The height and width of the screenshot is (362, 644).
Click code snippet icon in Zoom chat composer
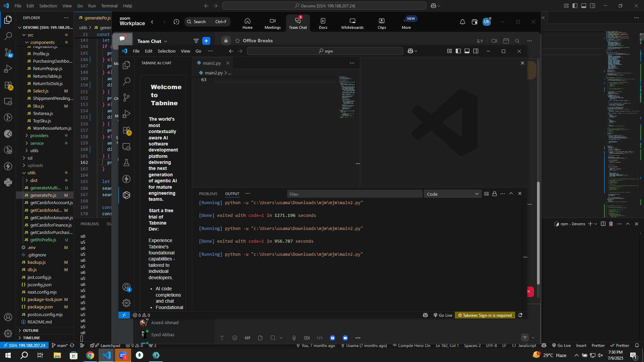320,338
